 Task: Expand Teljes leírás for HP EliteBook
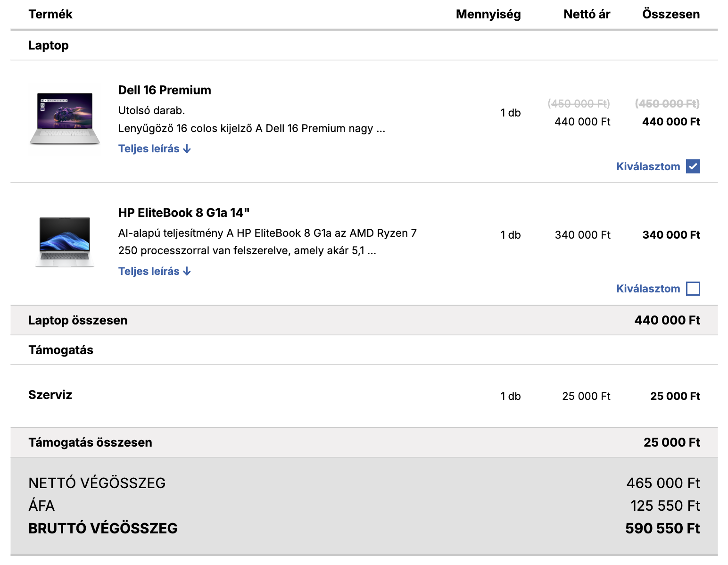pos(149,271)
